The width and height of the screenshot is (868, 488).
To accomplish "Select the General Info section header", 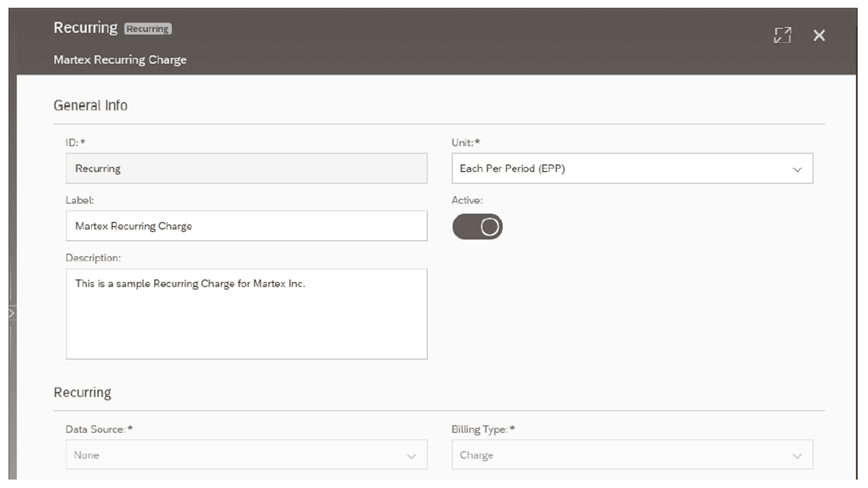I will click(x=91, y=105).
